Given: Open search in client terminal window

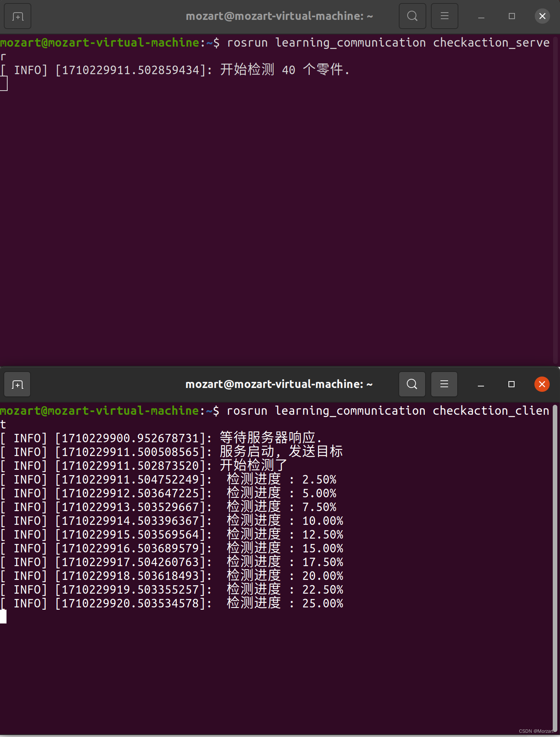Looking at the screenshot, I should coord(412,384).
